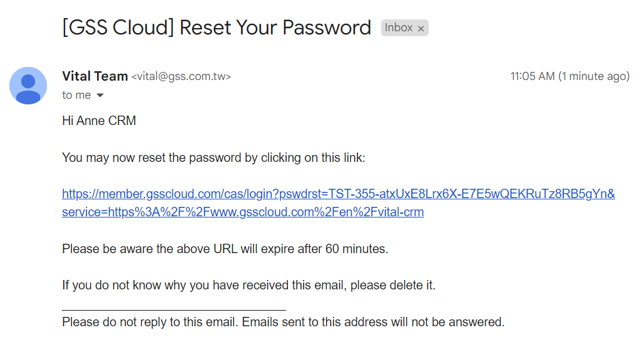Viewport: 644px width, 360px height.
Task: Click the sender's profile avatar
Action: pyautogui.click(x=28, y=85)
